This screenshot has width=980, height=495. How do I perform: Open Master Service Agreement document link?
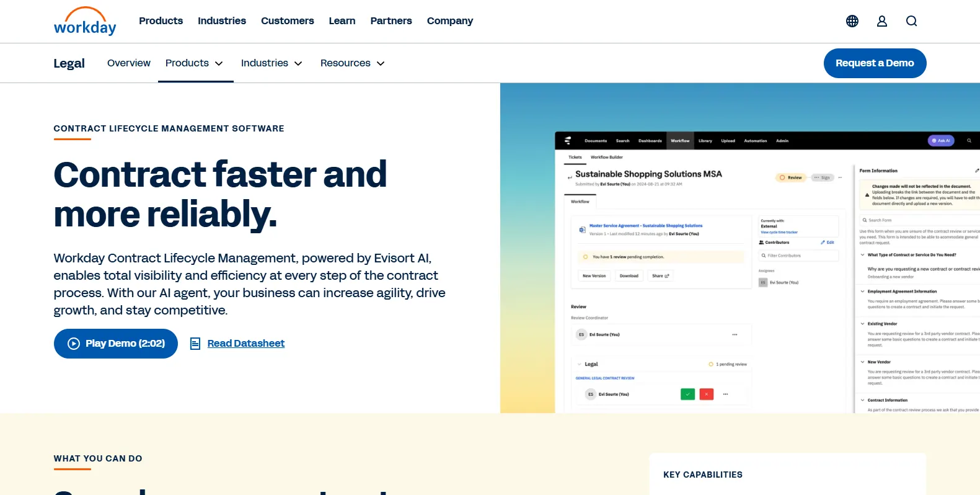[646, 226]
